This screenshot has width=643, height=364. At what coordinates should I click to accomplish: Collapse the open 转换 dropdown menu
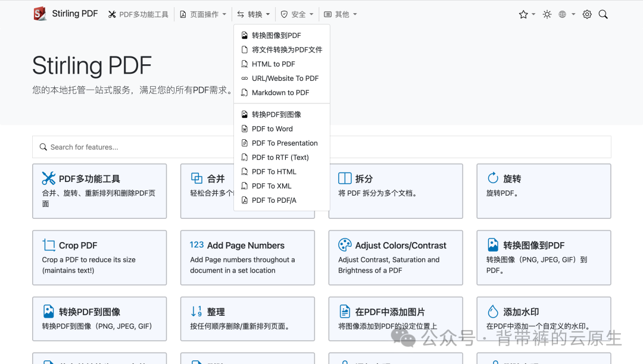pyautogui.click(x=254, y=14)
